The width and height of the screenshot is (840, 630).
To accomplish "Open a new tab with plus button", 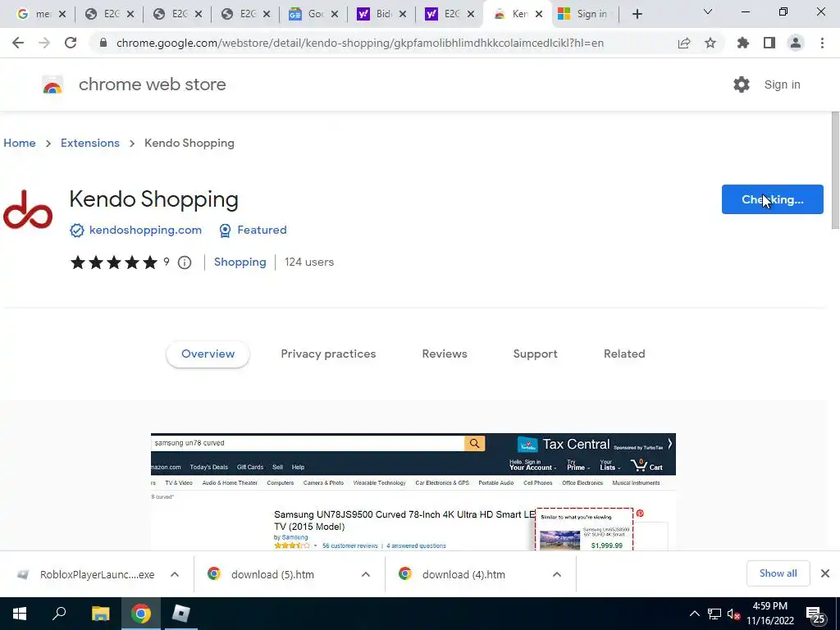I will tap(637, 14).
